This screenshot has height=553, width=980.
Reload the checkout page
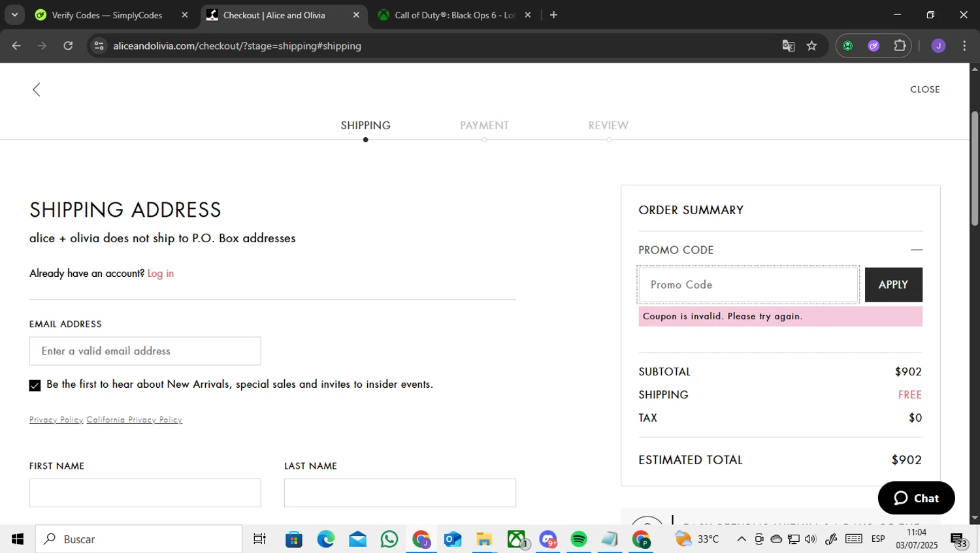(x=68, y=46)
